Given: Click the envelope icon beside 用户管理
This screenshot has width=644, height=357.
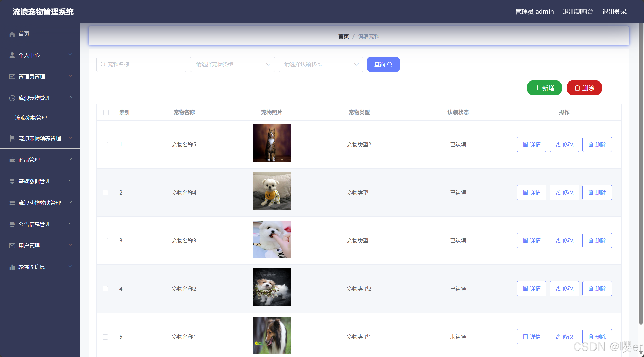Looking at the screenshot, I should 12,246.
